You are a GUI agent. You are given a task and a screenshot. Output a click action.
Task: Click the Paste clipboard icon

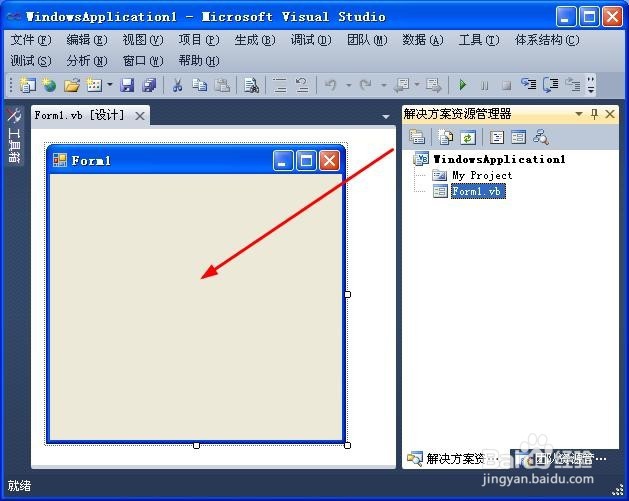(222, 85)
